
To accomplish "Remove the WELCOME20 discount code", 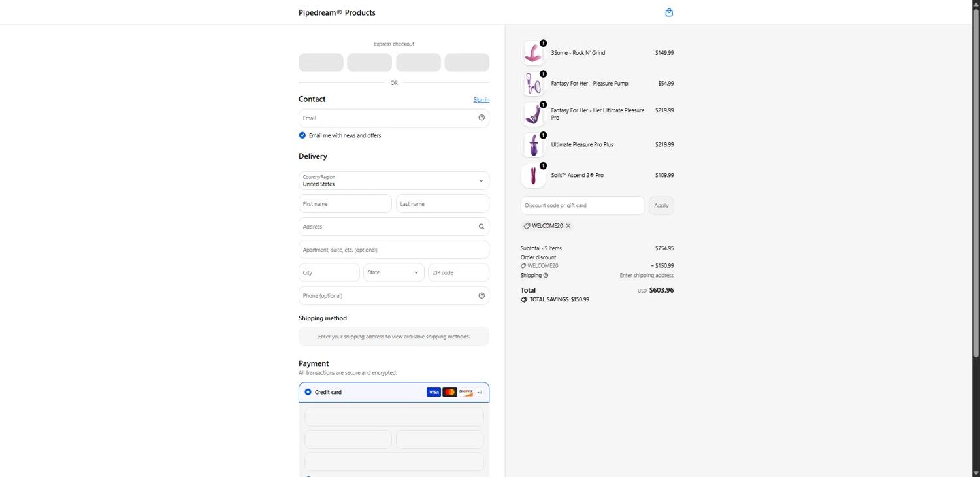I will pos(568,226).
